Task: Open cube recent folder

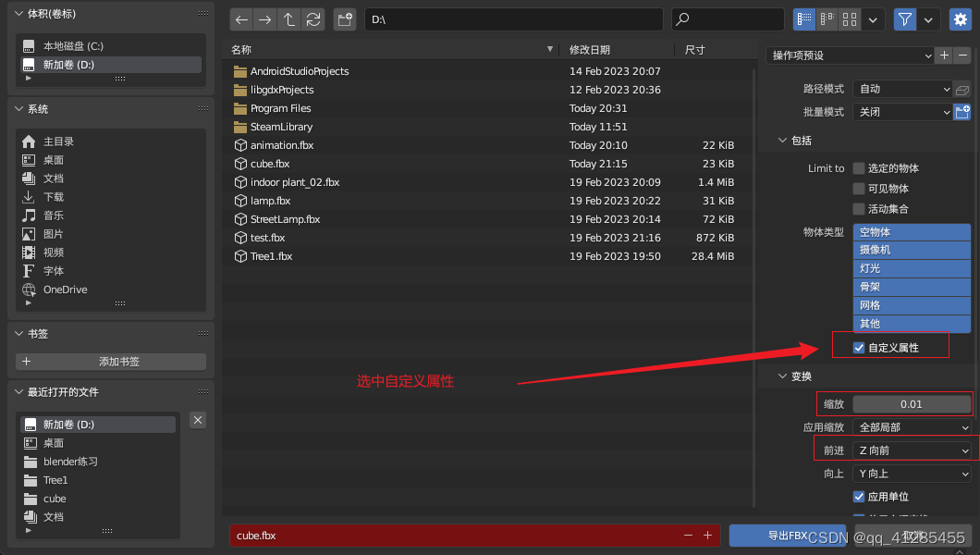Action: click(98, 499)
